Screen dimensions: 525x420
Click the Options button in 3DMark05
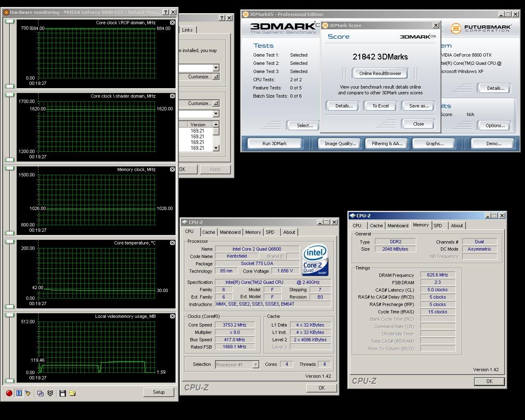(495, 126)
